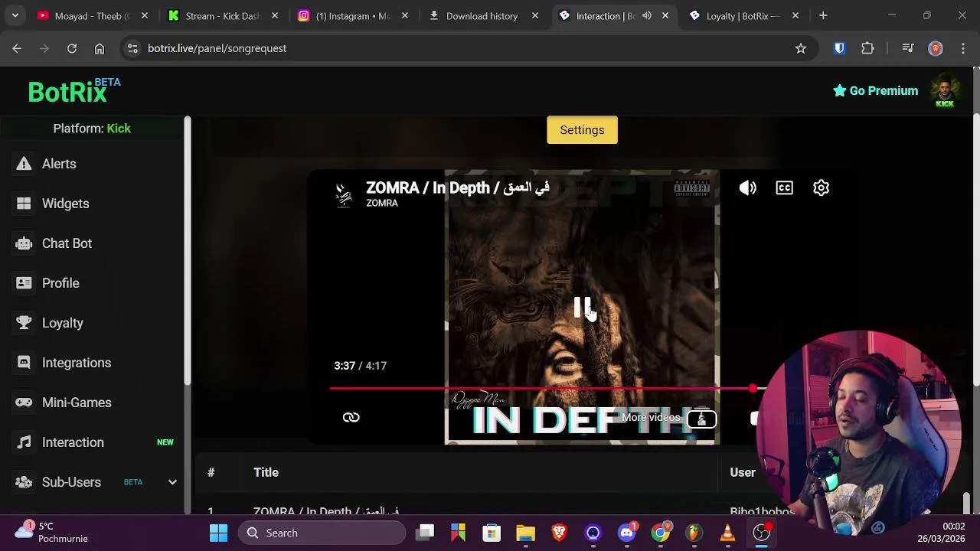Viewport: 980px width, 551px height.
Task: Open the weather widget 5°C Pochmurnie
Action: tap(52, 533)
